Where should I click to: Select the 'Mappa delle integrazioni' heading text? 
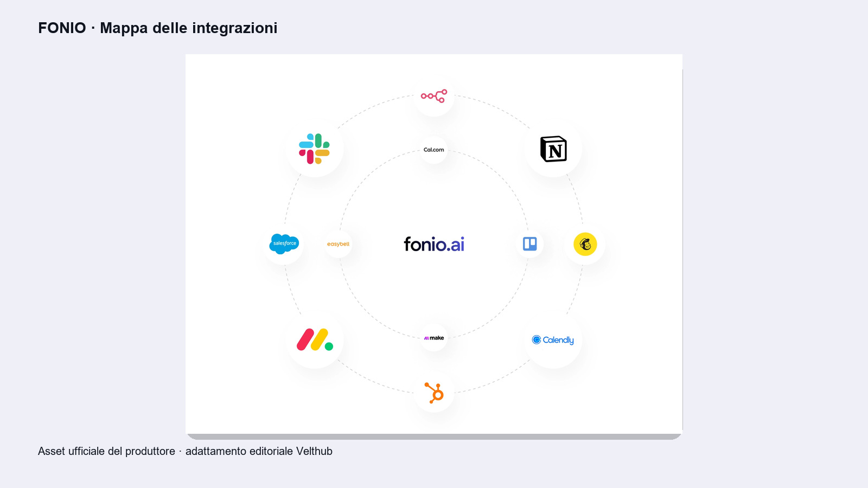pos(189,28)
